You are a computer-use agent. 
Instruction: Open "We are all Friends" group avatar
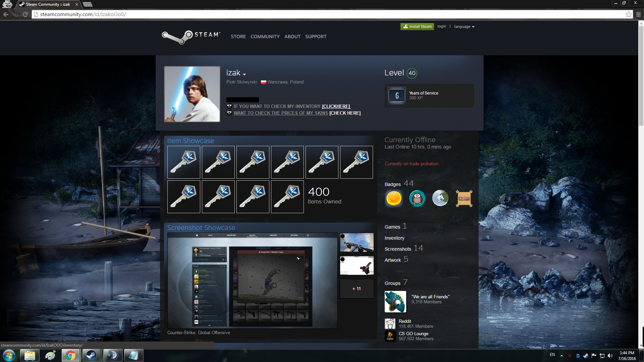click(x=395, y=301)
